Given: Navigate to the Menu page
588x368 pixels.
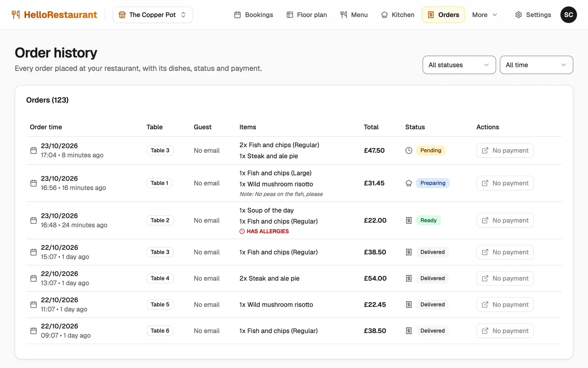Looking at the screenshot, I should click(354, 15).
